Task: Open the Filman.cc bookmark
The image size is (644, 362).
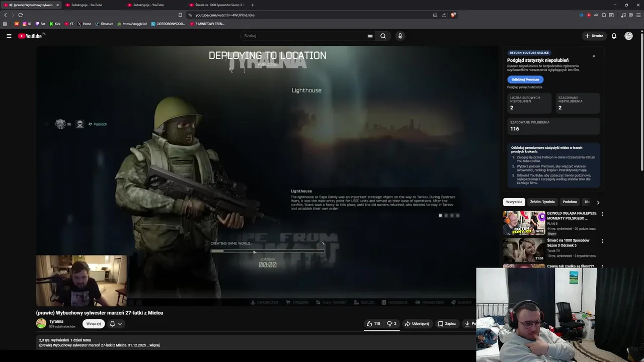Action: (x=104, y=24)
